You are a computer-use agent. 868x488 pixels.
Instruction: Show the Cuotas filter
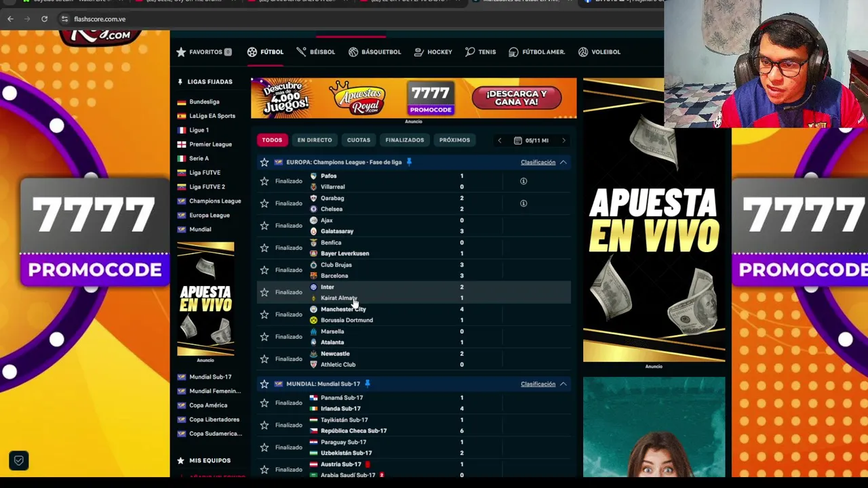359,140
